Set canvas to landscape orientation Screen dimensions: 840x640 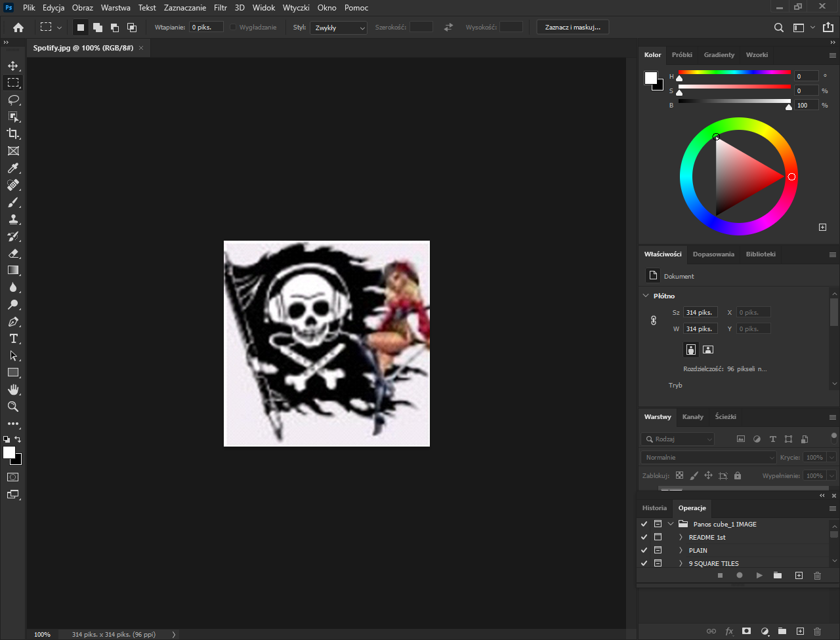[x=708, y=350]
